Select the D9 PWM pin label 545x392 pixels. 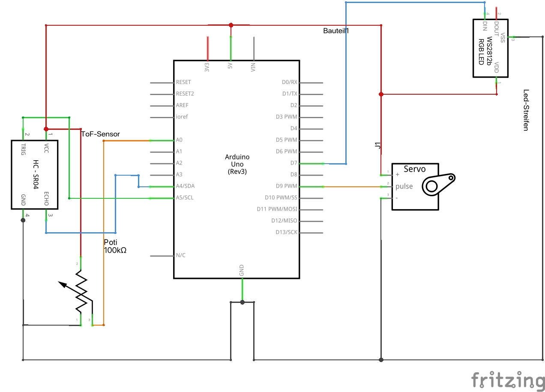(287, 186)
